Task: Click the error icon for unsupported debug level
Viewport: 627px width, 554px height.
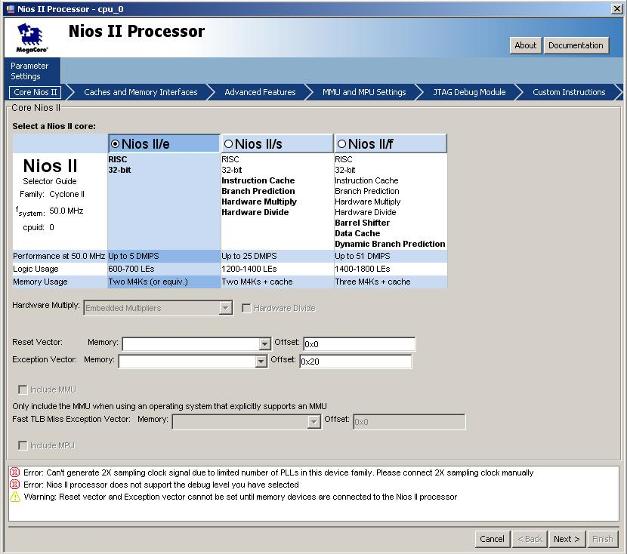Action: tap(15, 485)
